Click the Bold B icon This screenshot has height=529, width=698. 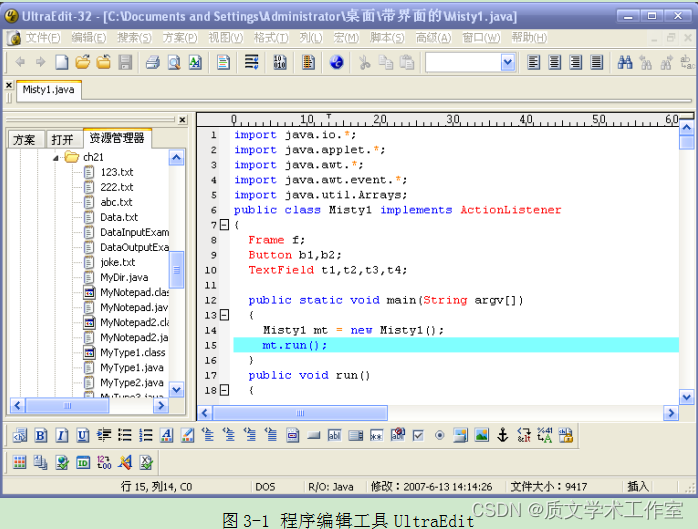[41, 435]
